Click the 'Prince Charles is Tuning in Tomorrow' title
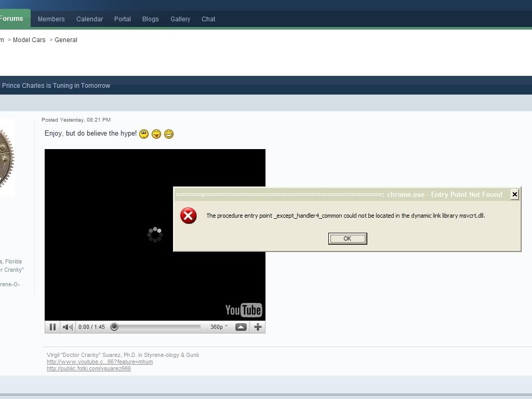This screenshot has width=532, height=399. tap(56, 86)
